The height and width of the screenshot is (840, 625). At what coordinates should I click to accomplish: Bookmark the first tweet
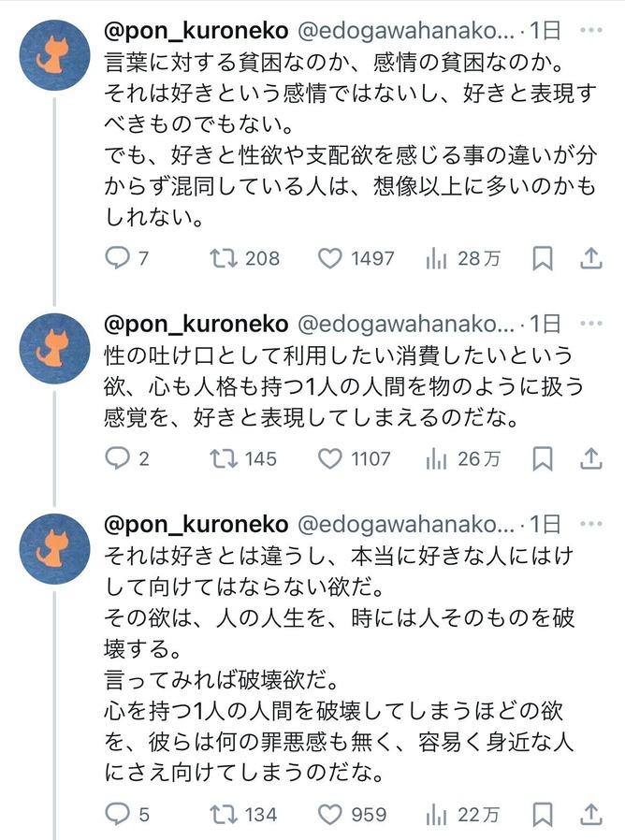[x=542, y=258]
